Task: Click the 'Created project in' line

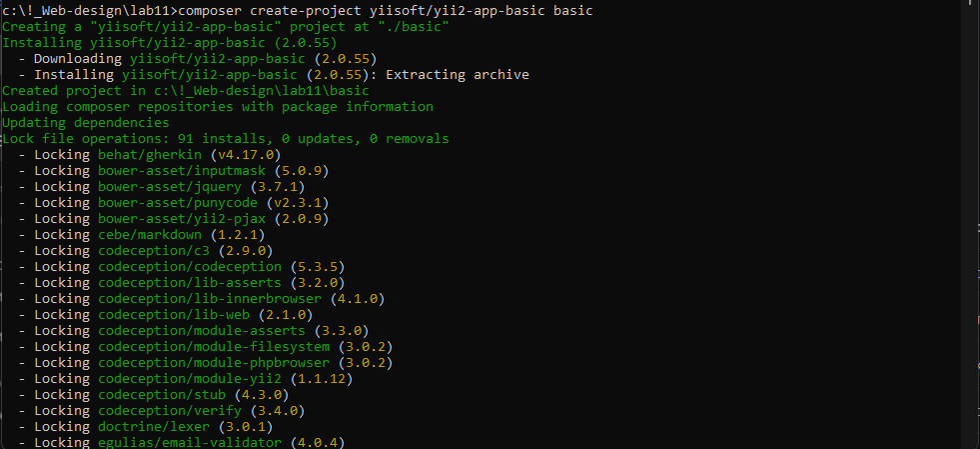Action: pyautogui.click(x=186, y=91)
